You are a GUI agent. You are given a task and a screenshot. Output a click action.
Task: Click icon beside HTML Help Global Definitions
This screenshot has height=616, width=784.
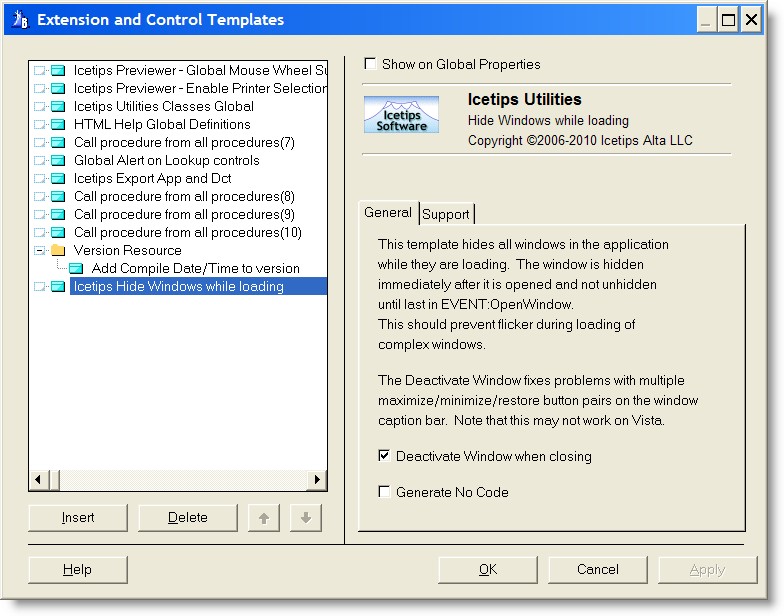pos(58,124)
